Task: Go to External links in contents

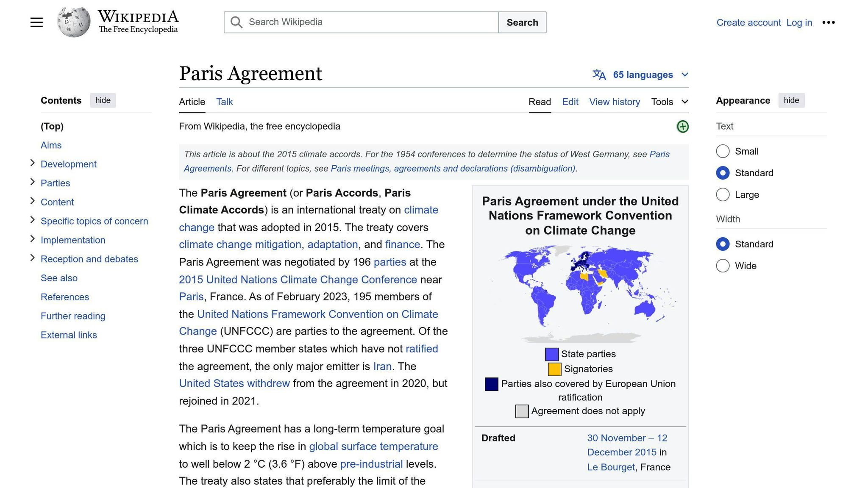Action: pos(69,335)
